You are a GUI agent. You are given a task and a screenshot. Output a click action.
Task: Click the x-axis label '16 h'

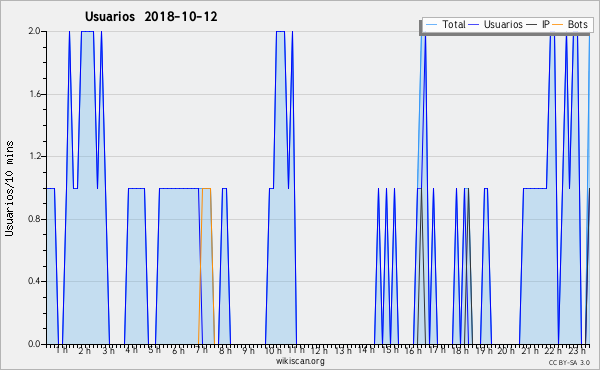coord(413,350)
